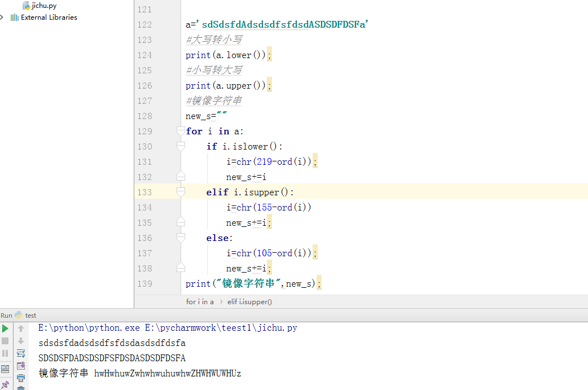Click the Down the Stack Trace arrow
588x390 pixels.
click(21, 341)
